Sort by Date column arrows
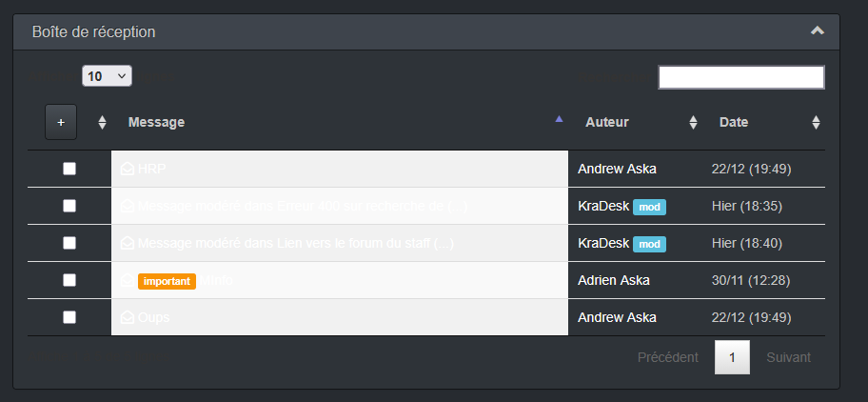Image resolution: width=868 pixels, height=402 pixels. (816, 122)
